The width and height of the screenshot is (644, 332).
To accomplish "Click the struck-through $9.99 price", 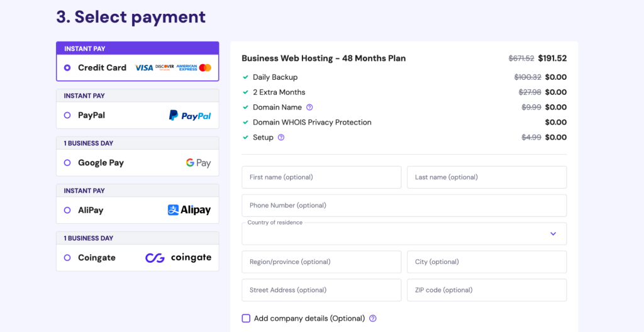I will 531,108.
